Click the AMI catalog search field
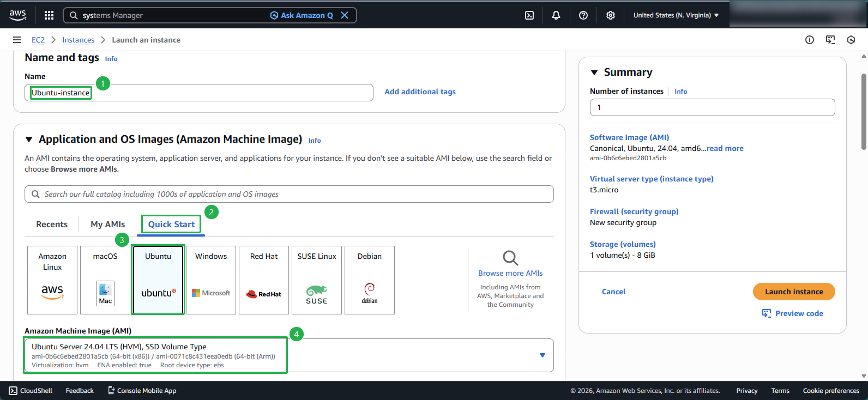Image resolution: width=868 pixels, height=400 pixels. click(289, 194)
